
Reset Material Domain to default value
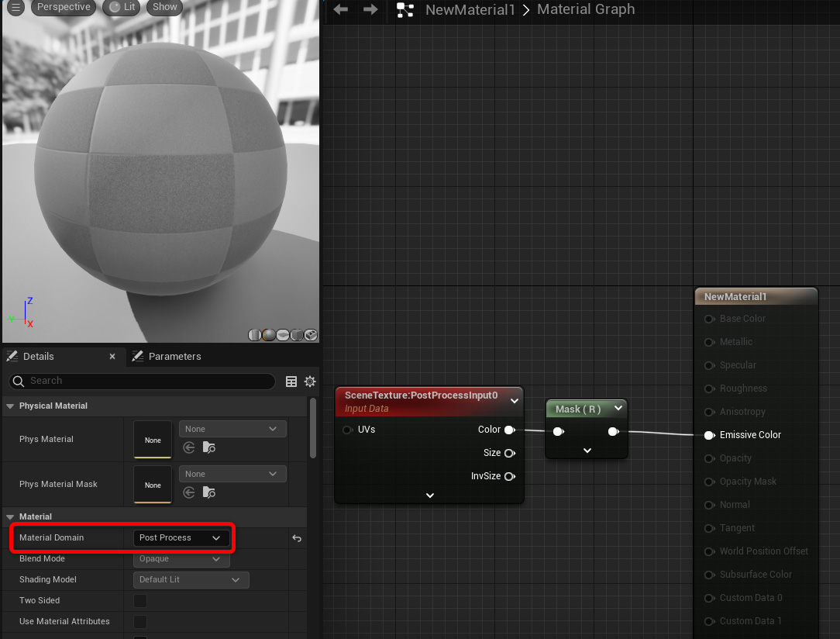(296, 538)
